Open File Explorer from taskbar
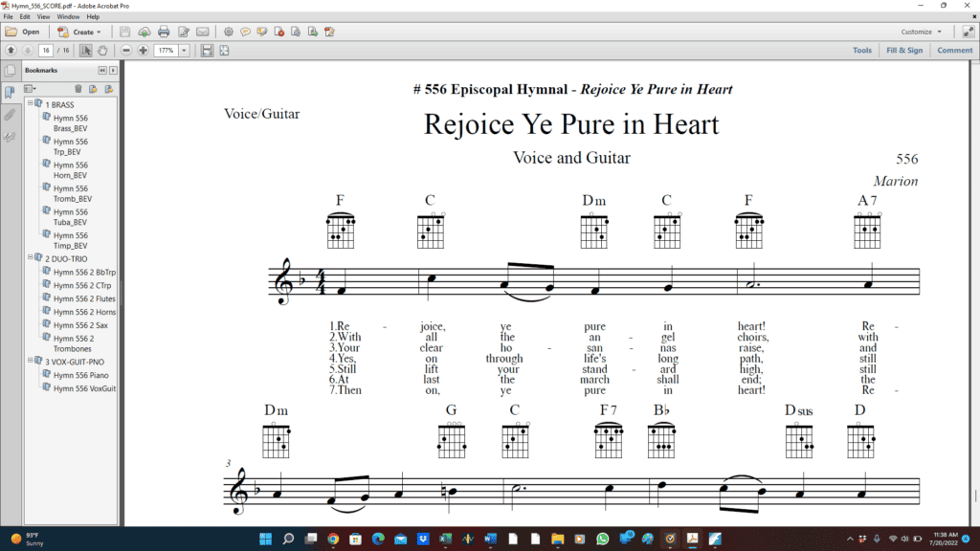 coord(558,539)
